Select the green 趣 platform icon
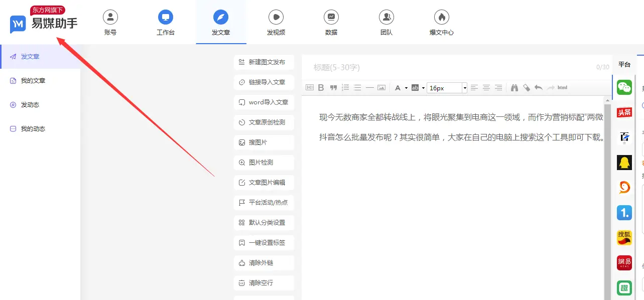This screenshot has height=300, width=644. tap(624, 288)
